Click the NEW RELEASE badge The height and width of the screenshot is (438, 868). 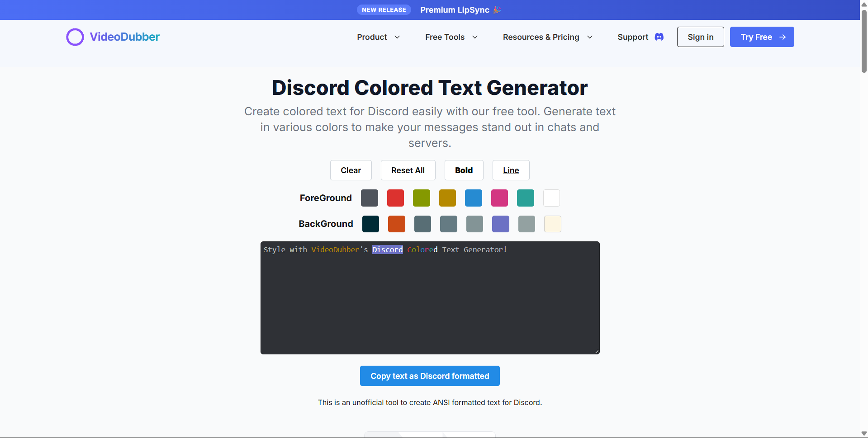point(384,10)
